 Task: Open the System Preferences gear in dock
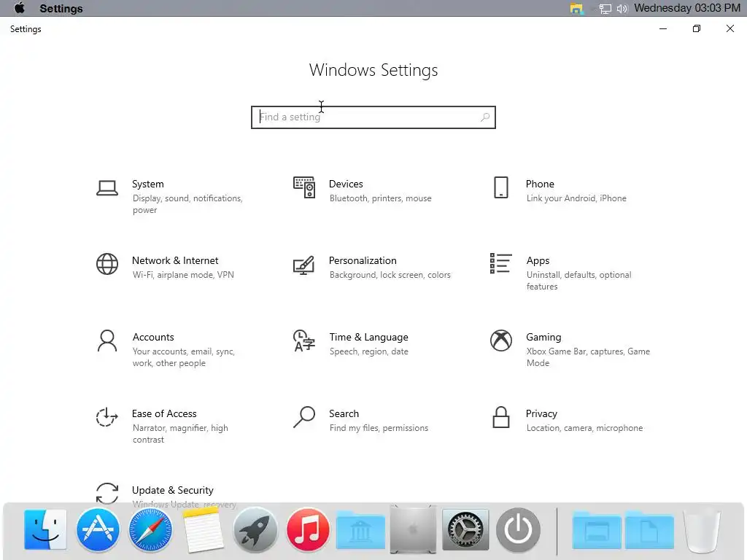(465, 530)
